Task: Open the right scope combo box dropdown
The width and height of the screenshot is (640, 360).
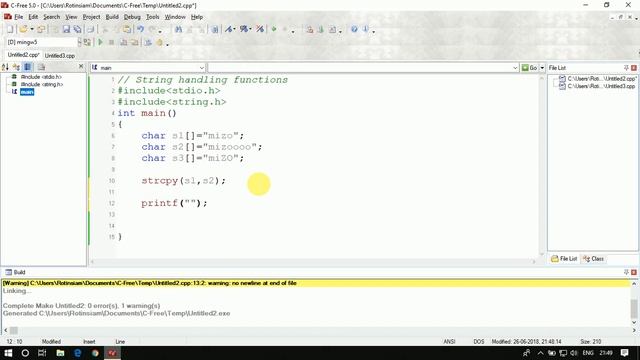Action: (515, 68)
